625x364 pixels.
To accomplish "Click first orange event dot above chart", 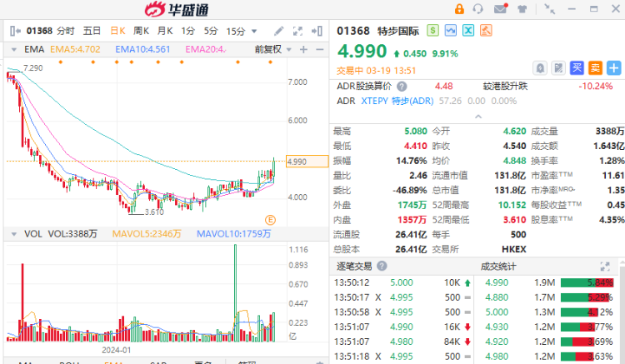I will (61, 62).
